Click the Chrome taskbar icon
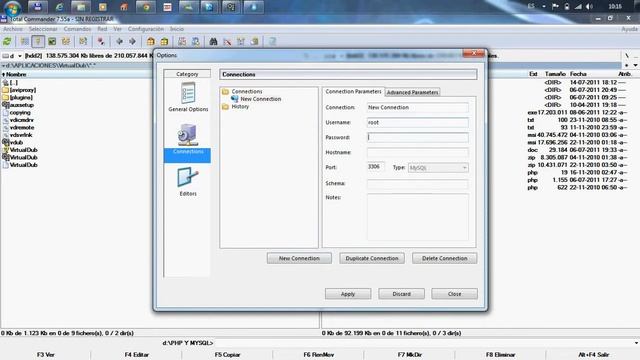The height and width of the screenshot is (360, 640). coord(146,7)
